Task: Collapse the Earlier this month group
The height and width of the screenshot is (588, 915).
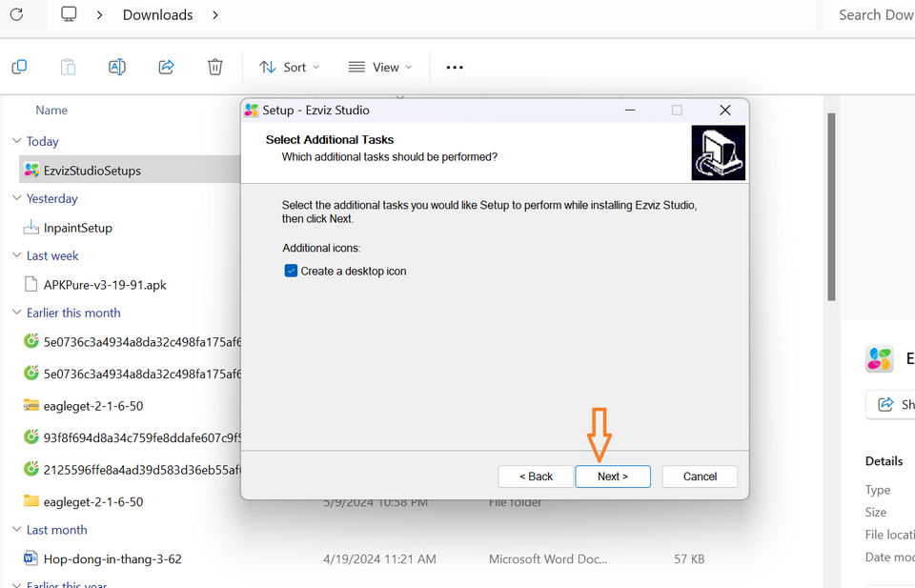Action: click(17, 312)
